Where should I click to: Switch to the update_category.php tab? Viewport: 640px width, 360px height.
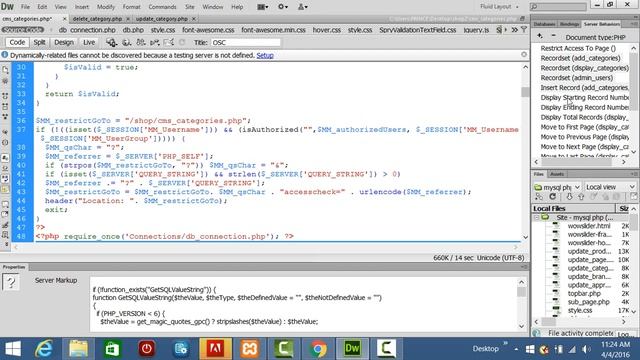click(x=162, y=19)
